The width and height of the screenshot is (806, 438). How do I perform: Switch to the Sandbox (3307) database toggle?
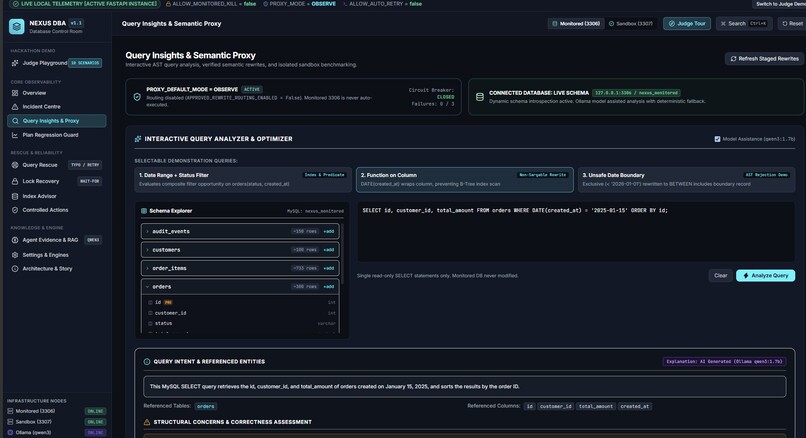pos(631,24)
